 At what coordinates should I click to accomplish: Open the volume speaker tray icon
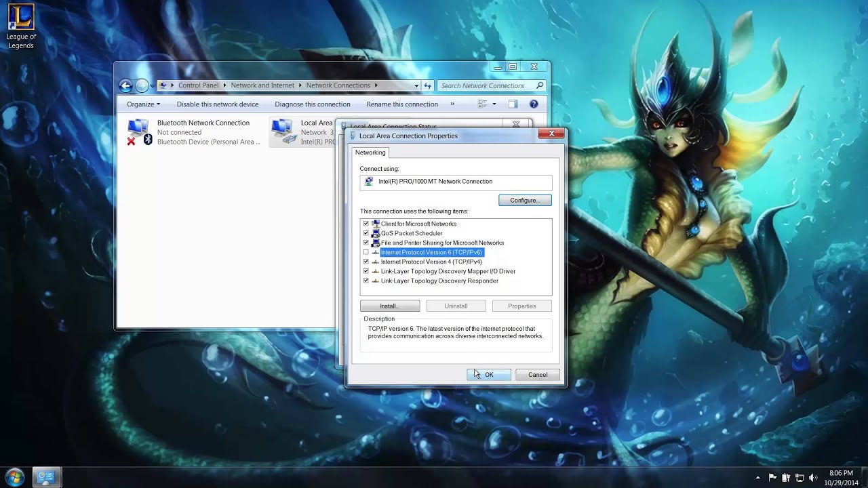click(813, 478)
